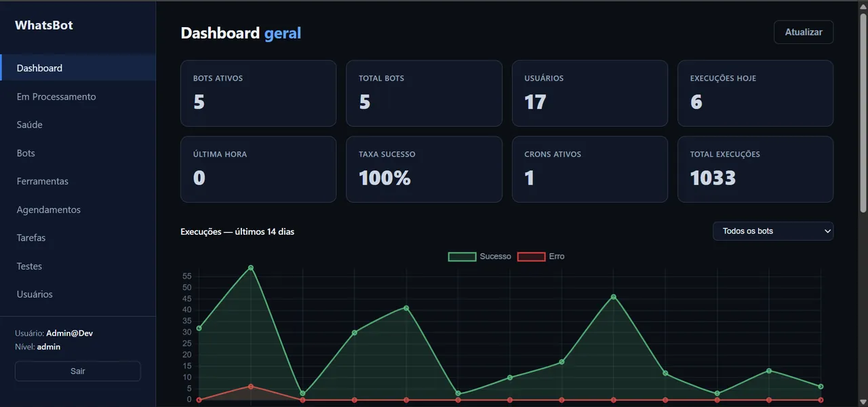Click the WhatsBot logo title

pyautogui.click(x=44, y=25)
